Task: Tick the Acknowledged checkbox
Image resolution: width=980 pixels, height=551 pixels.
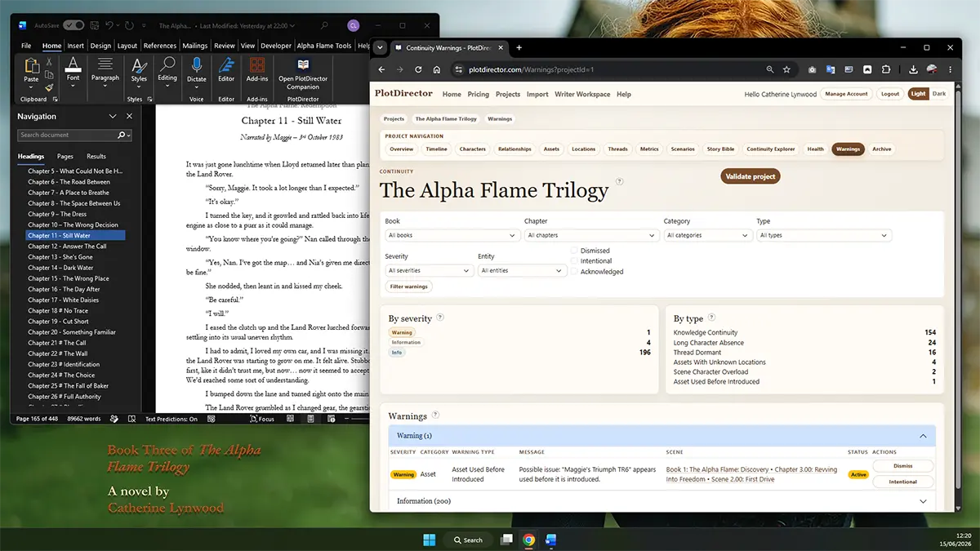Action: 575,272
